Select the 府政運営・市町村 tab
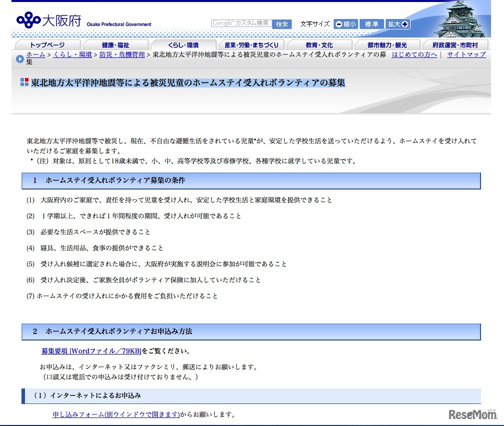The width and height of the screenshot is (504, 426). 455,45
